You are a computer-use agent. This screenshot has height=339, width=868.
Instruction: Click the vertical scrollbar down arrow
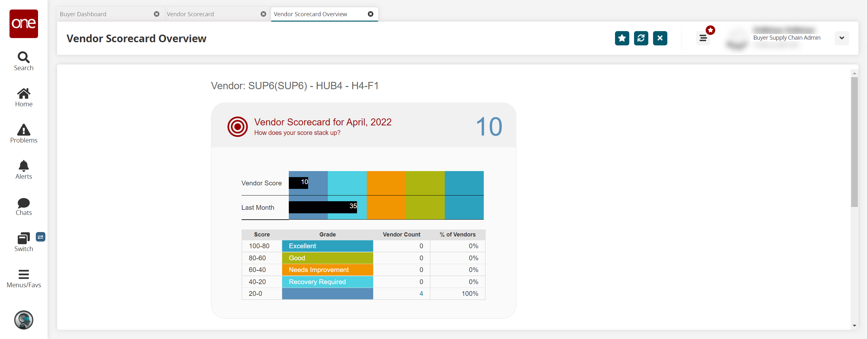pyautogui.click(x=854, y=325)
